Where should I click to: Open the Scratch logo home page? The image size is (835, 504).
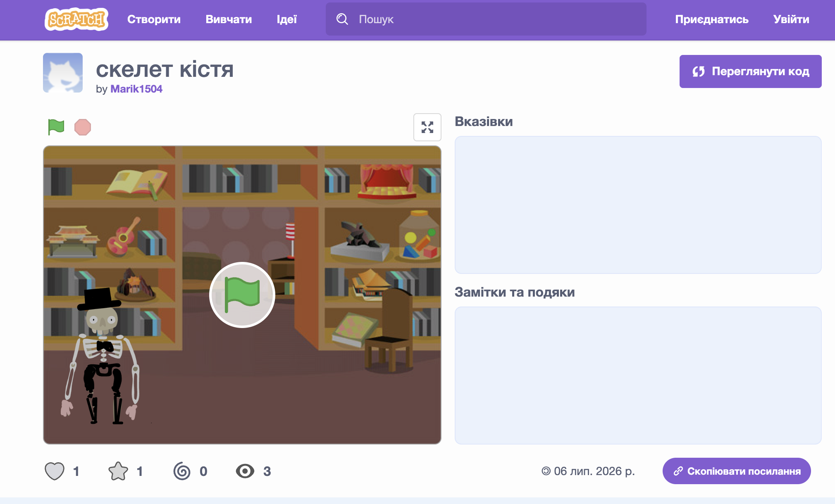point(76,19)
